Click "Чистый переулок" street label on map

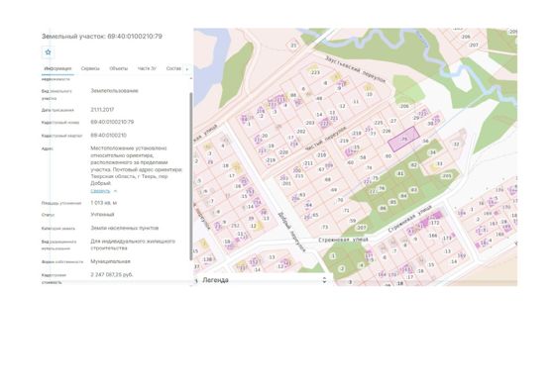coord(325,139)
